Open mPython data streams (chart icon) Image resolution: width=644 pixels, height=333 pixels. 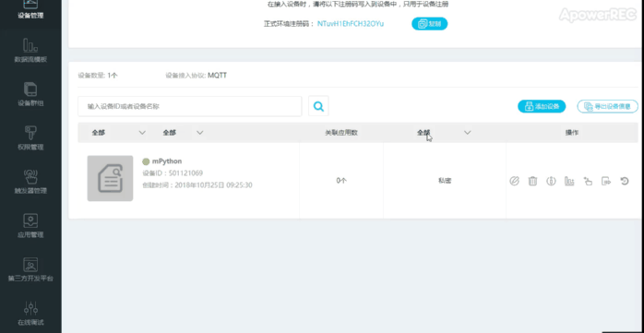(569, 181)
